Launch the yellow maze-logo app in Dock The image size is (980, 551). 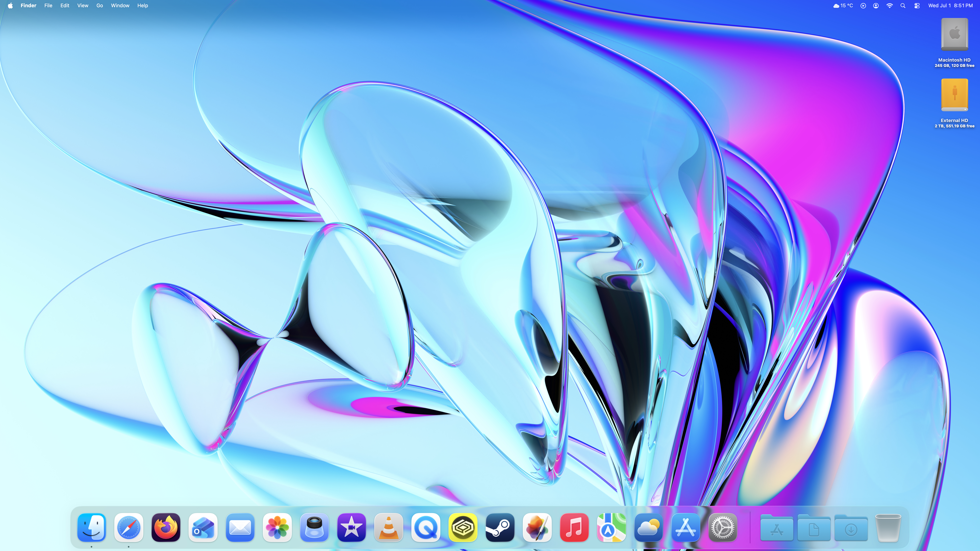click(x=463, y=527)
